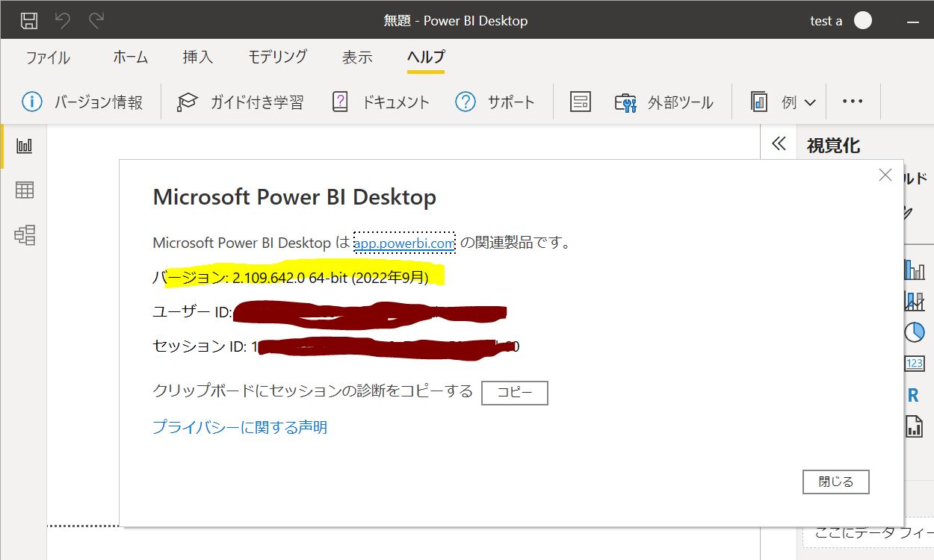
Task: Collapse the 視覚化 pane with double chevron
Action: coord(779,143)
